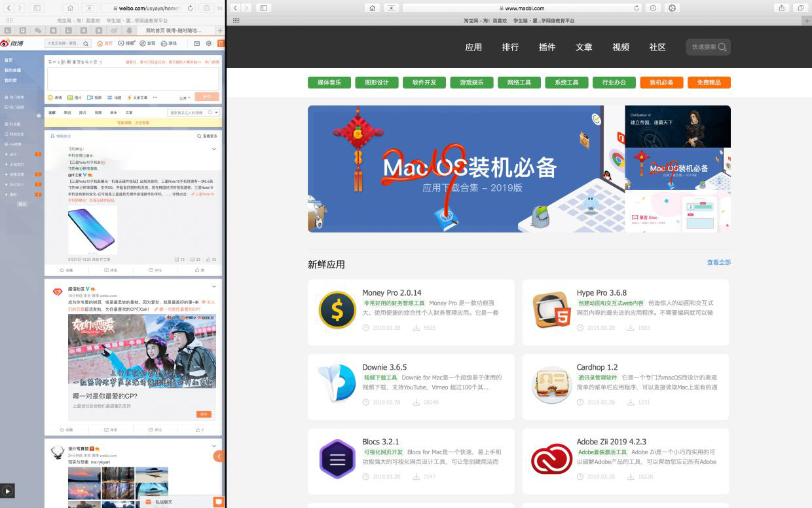The height and width of the screenshot is (508, 812).
Task: Open Share button in right Safari
Action: tap(782, 8)
